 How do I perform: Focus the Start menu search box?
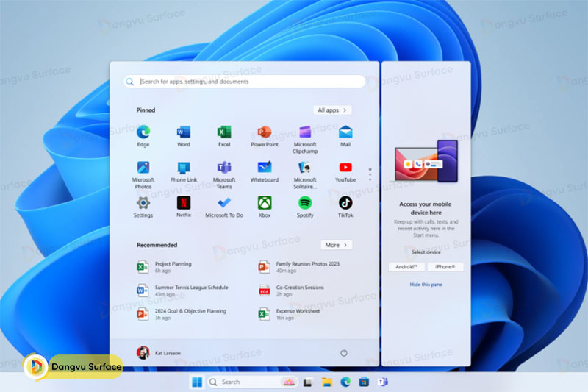245,82
